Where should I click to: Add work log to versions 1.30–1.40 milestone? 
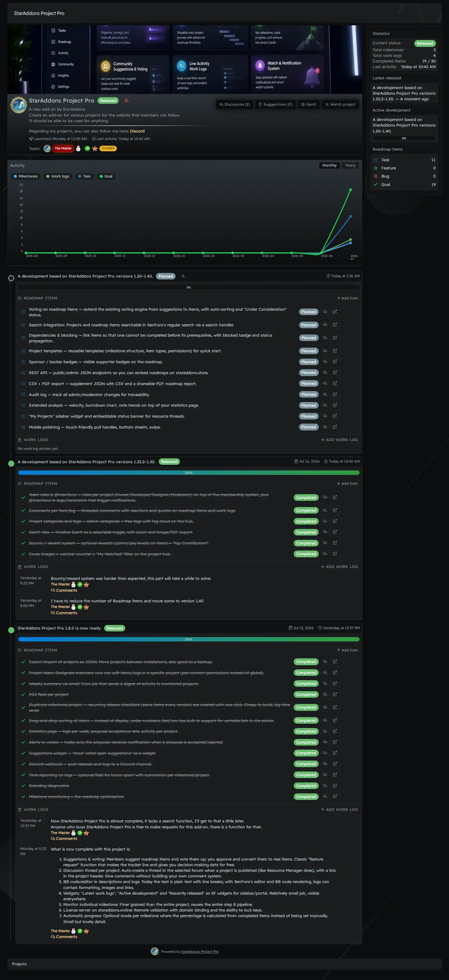point(340,440)
